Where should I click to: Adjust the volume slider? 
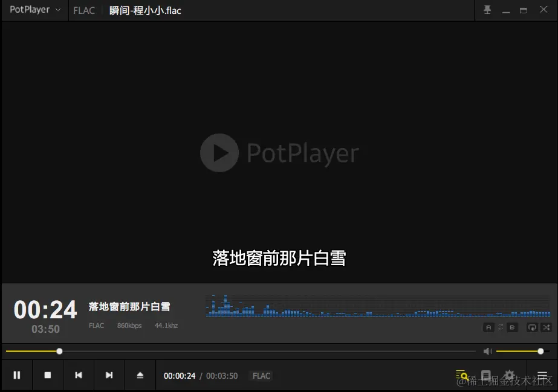[523, 352]
